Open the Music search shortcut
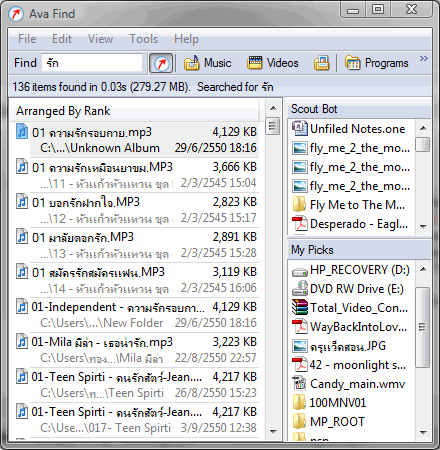 click(207, 63)
